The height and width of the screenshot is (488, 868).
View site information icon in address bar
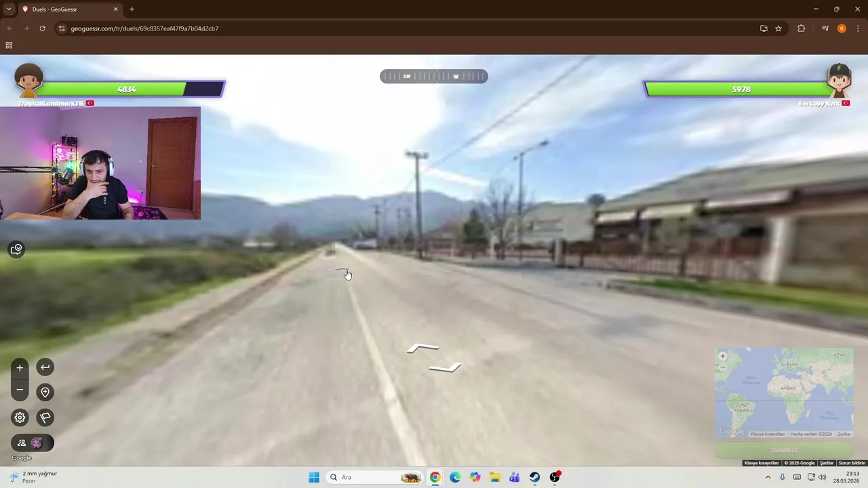tap(62, 28)
